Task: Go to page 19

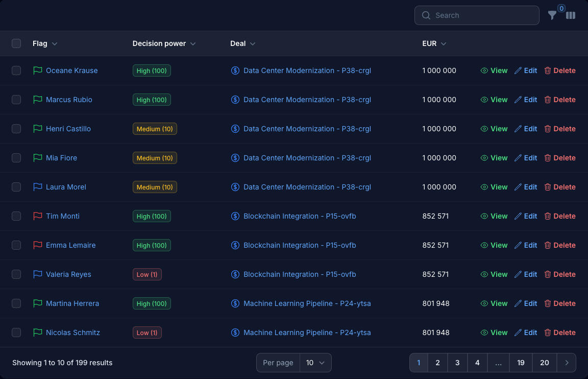Action: (521, 363)
